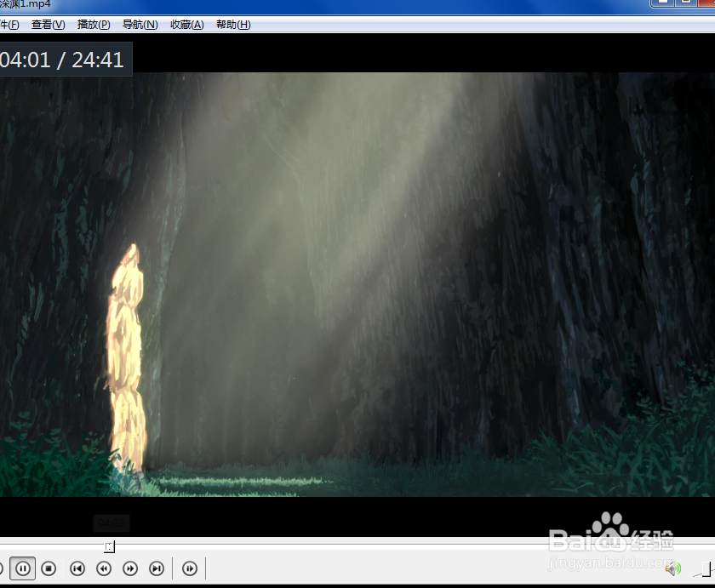Increase speed with the fast-forward button
715x588 pixels.
(130, 568)
